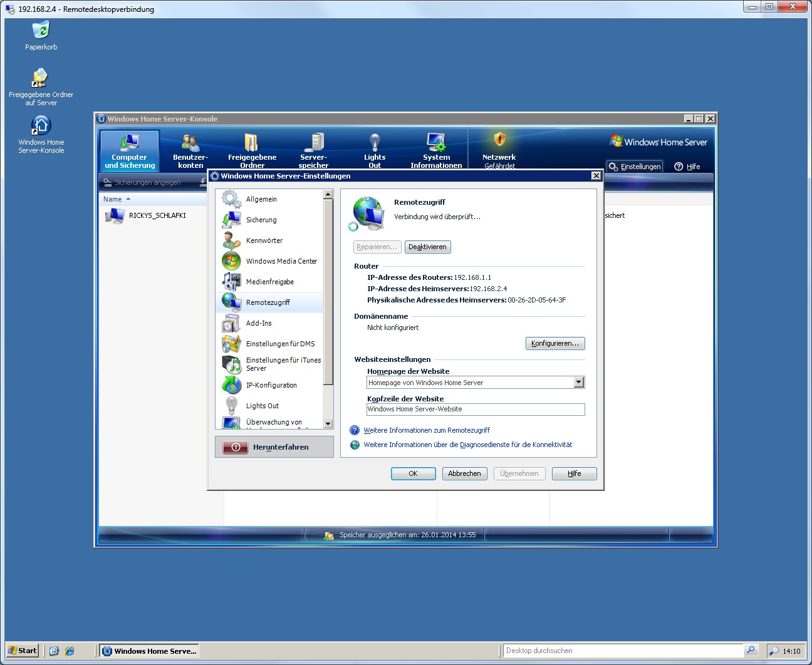812x665 pixels.
Task: Click Sicherungen anzeigen toolbar button
Action: click(x=142, y=182)
